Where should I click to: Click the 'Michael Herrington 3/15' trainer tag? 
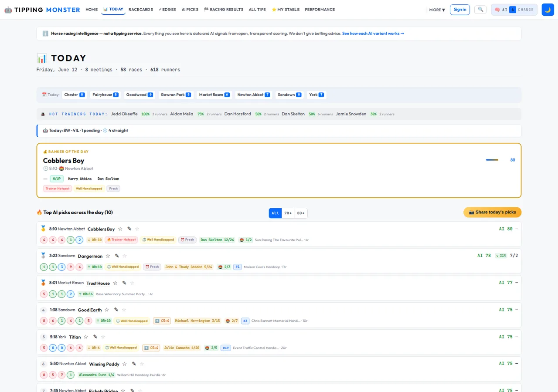point(197,321)
